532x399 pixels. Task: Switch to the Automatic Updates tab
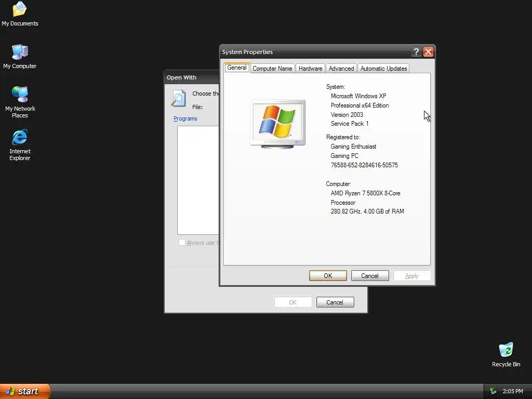click(x=383, y=69)
